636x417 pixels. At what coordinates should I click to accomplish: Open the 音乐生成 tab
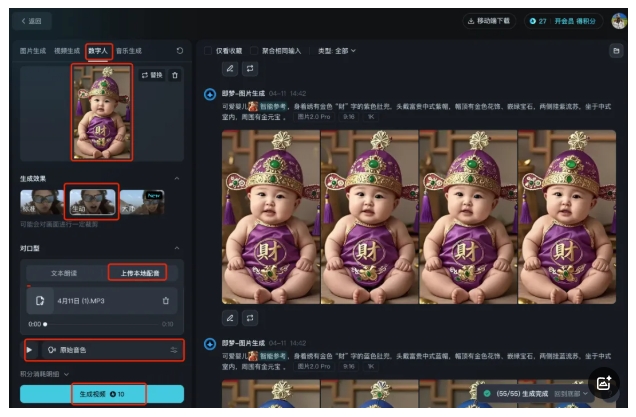129,51
